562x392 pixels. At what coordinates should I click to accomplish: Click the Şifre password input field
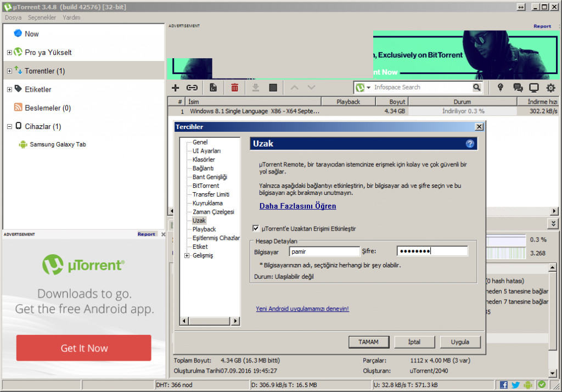[432, 251]
